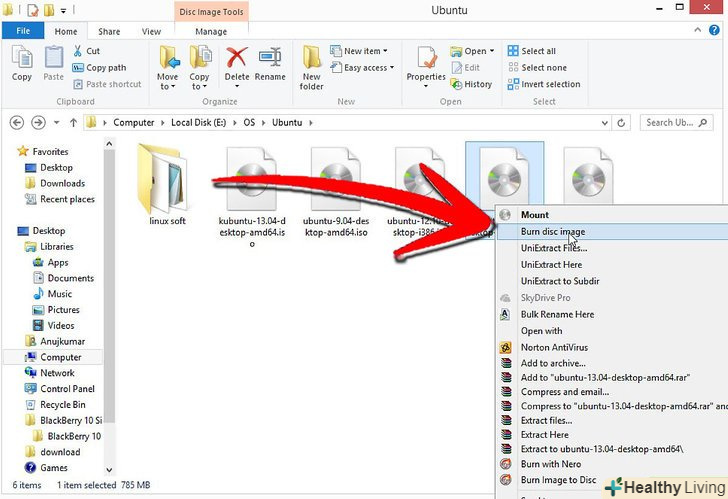Image resolution: width=728 pixels, height=499 pixels.
Task: Open the Manage tab under Disc Image Tools
Action: pos(211,32)
